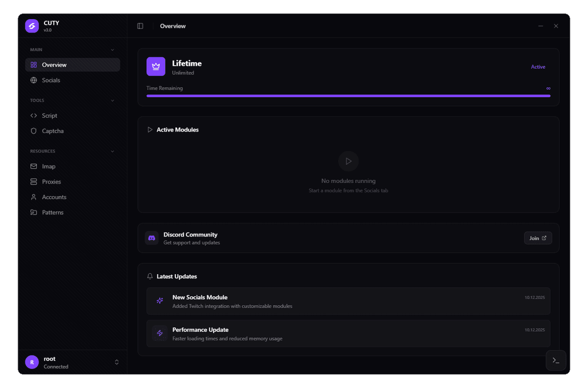This screenshot has height=388, width=588.
Task: Join the Discord Community
Action: pyautogui.click(x=538, y=238)
